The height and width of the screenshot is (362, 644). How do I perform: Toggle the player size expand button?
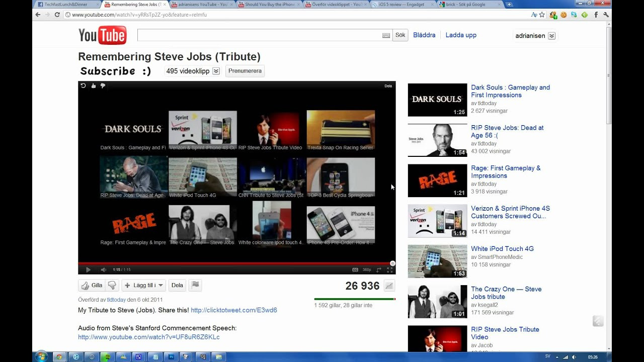pos(379,270)
